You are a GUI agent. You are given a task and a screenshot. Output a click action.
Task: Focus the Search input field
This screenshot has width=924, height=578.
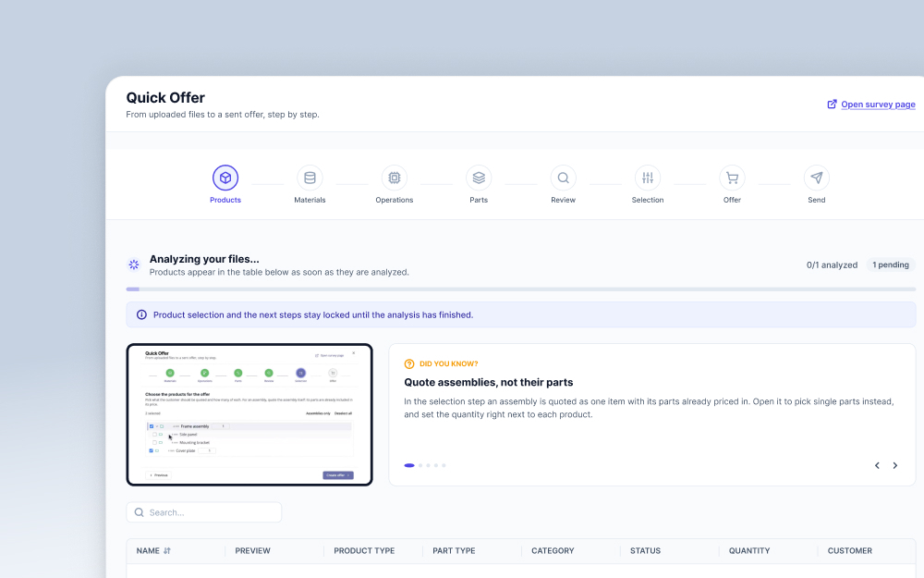[204, 512]
